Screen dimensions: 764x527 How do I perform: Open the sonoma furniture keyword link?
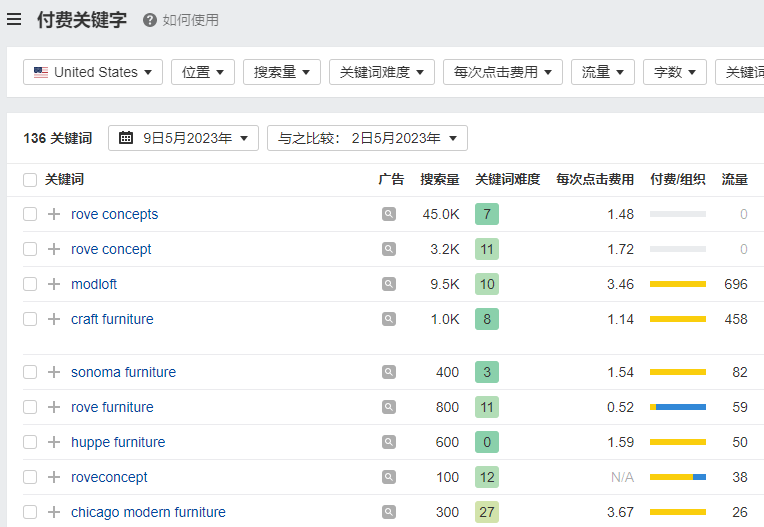pyautogui.click(x=123, y=372)
